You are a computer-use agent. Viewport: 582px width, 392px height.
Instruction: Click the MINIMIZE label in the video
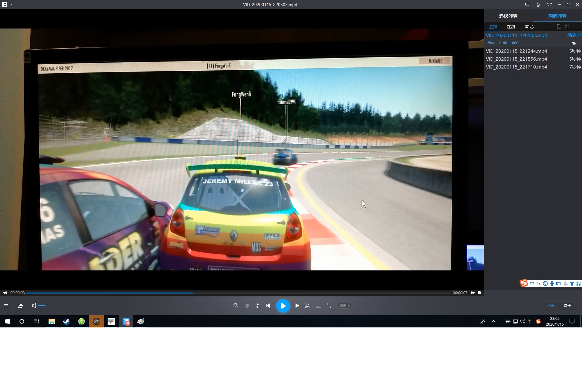point(436,61)
